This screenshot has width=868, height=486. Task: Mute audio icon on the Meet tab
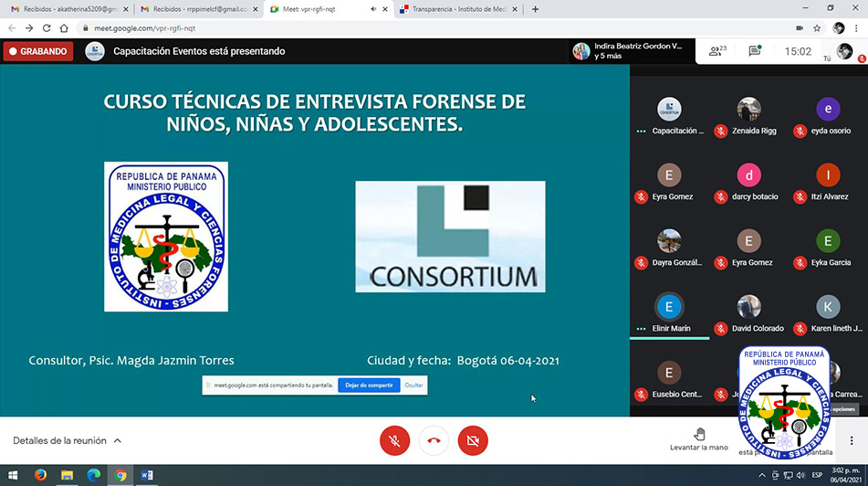(x=373, y=9)
